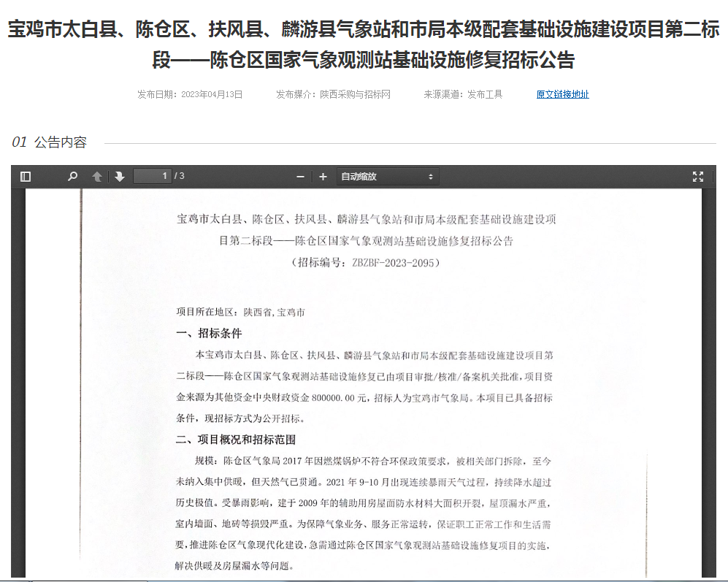This screenshot has height=582, width=728.
Task: Click the total page count '/ 3' label
Action: click(179, 176)
